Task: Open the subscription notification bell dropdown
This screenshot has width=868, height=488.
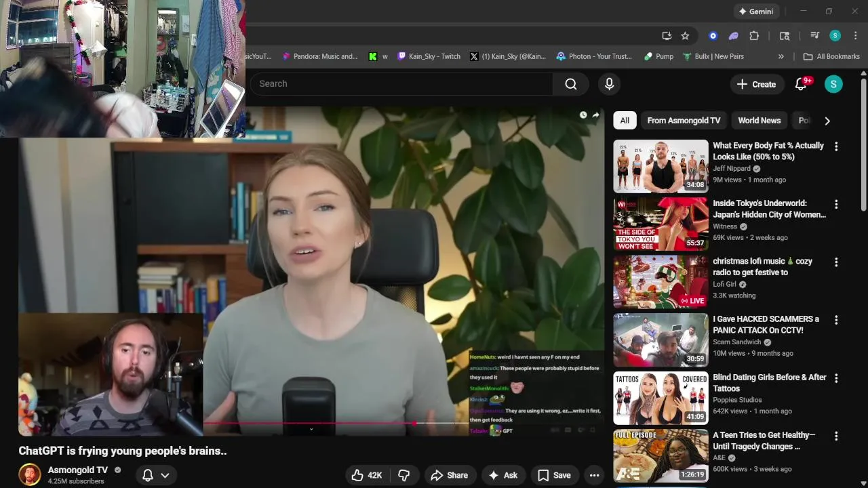Action: point(155,475)
